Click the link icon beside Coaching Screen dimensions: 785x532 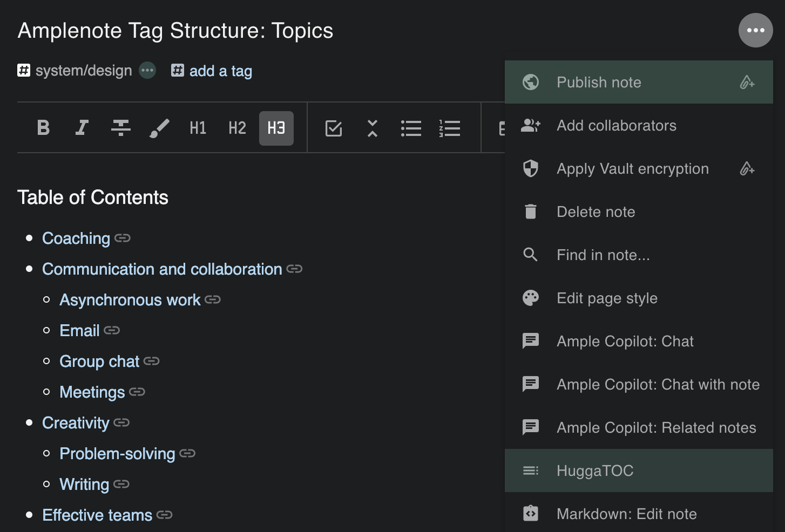(x=123, y=238)
